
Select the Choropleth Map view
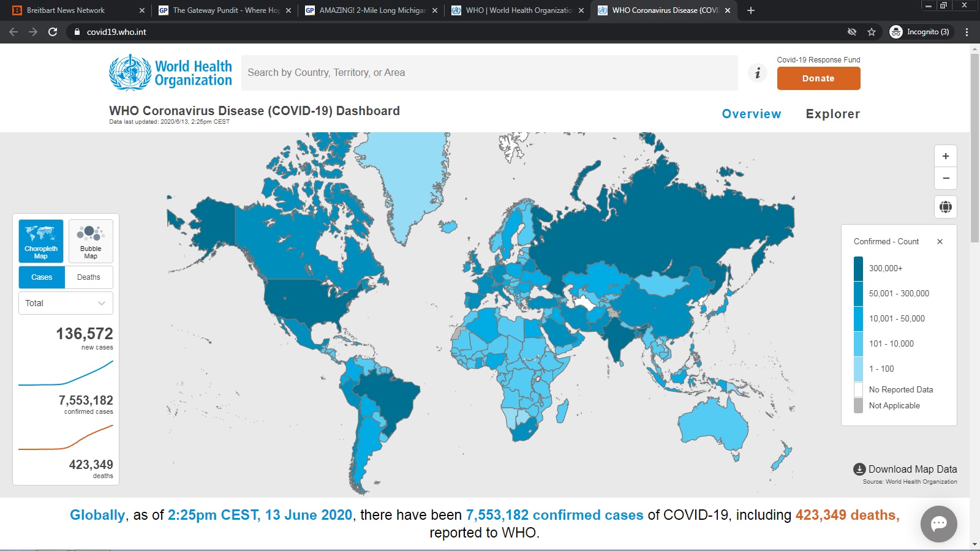(41, 241)
